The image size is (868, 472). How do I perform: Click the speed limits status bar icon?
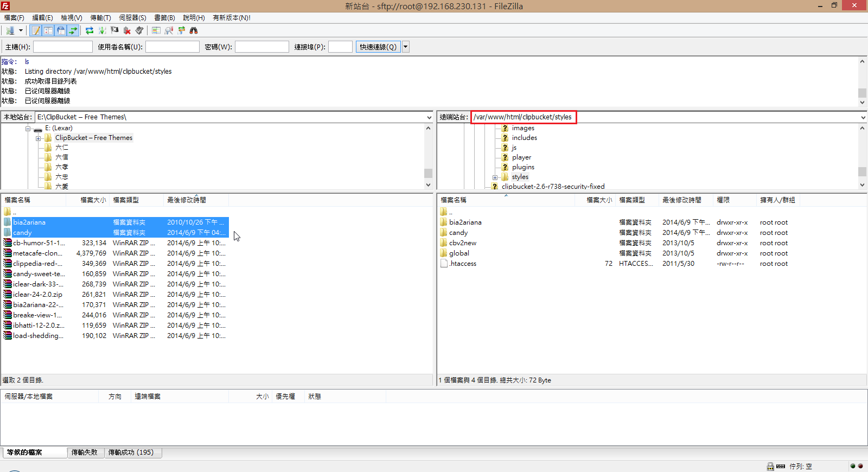pos(781,467)
